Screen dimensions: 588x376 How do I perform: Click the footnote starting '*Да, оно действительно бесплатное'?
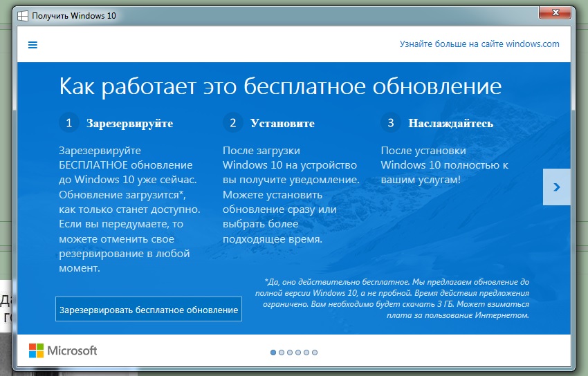tap(392, 299)
